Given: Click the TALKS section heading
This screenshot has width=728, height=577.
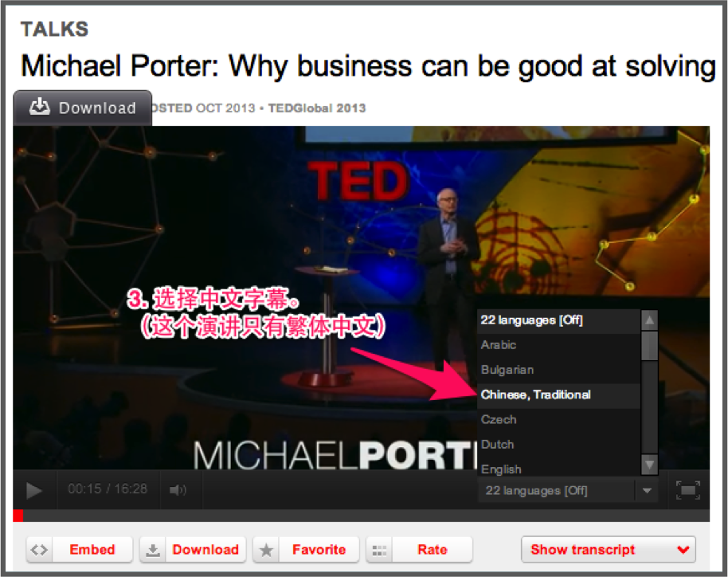Looking at the screenshot, I should (54, 29).
